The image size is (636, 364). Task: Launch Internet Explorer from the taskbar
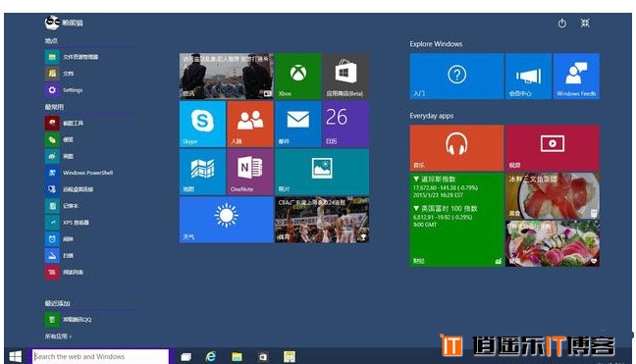211,357
